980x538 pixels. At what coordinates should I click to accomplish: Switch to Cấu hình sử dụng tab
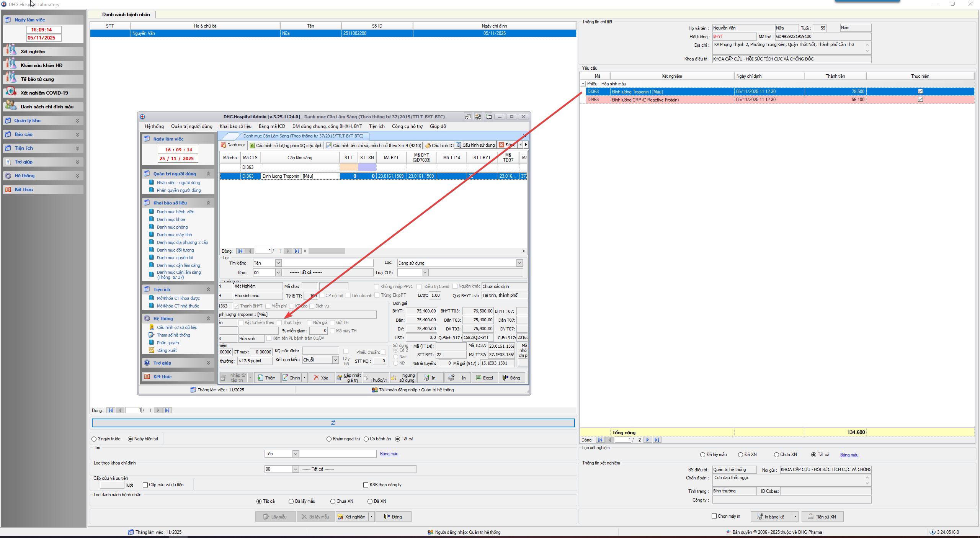[475, 145]
